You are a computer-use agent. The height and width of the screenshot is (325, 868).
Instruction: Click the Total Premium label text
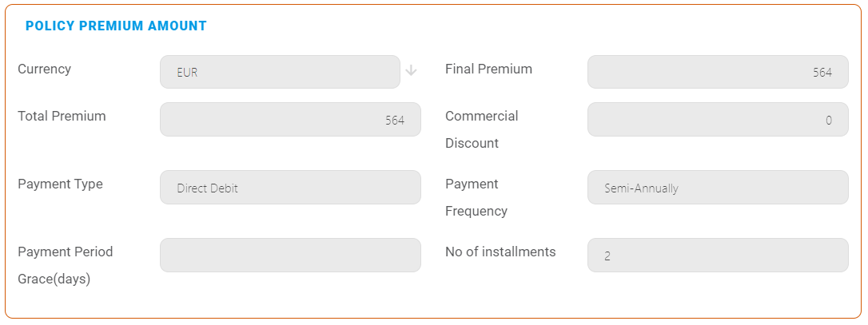[62, 117]
